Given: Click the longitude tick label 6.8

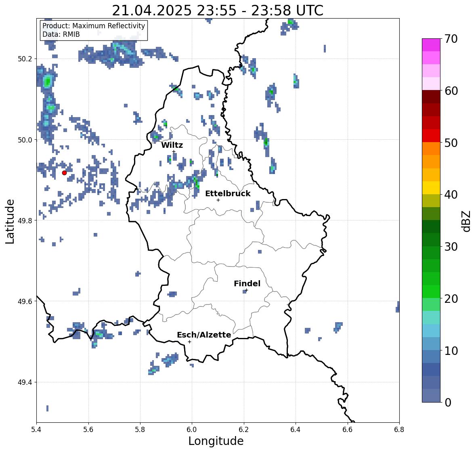Looking at the screenshot, I should coord(399,430).
